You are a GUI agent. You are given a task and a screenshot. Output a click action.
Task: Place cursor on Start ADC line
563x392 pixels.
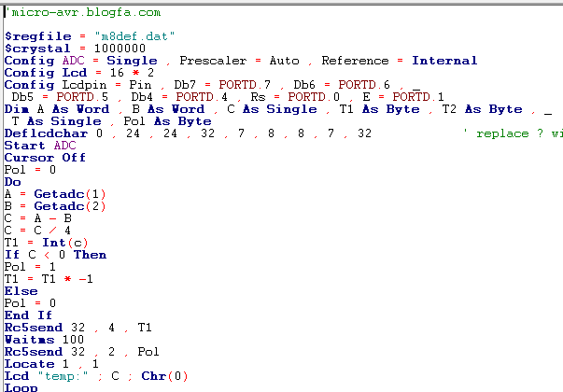coord(40,146)
